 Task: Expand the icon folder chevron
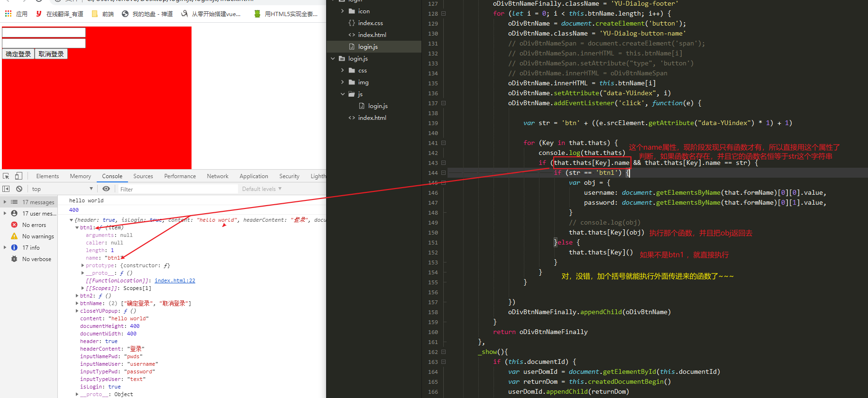(x=342, y=11)
